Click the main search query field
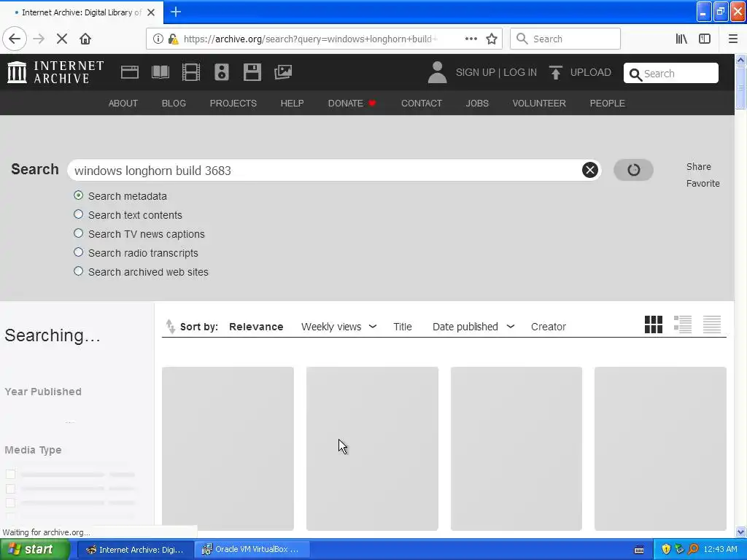The image size is (747, 560). (326, 170)
